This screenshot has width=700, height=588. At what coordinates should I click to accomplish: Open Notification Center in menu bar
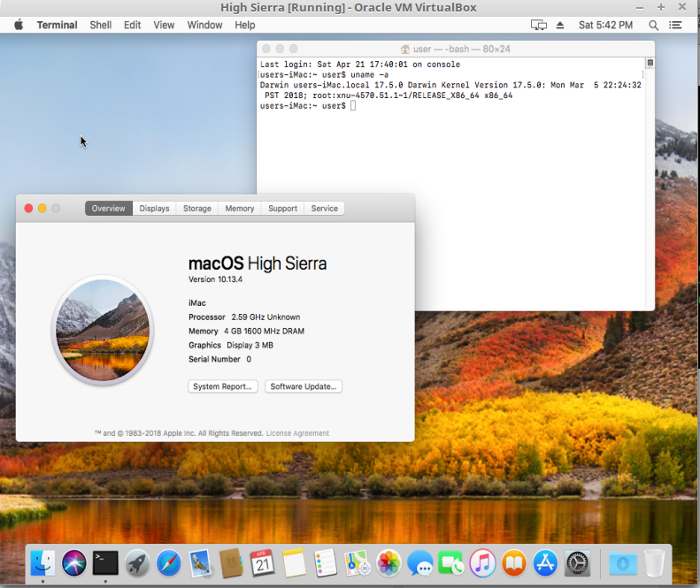pos(675,26)
